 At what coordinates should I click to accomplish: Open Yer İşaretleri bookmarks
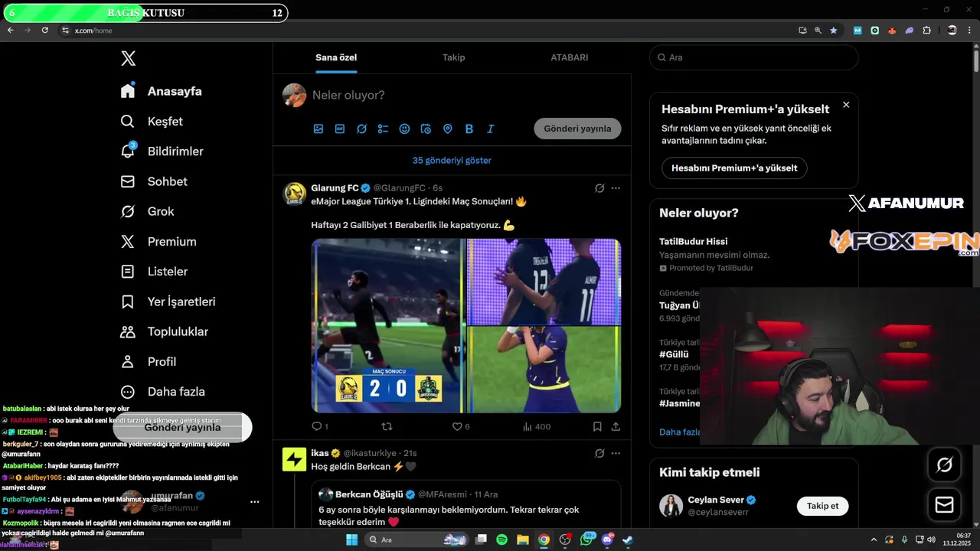click(168, 302)
